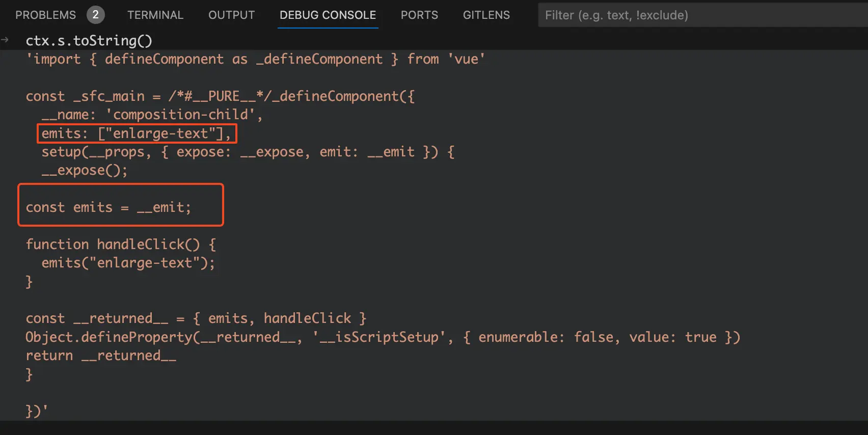This screenshot has width=868, height=435.
Task: Click the ctx.s.toString() evaluated expression
Action: pos(89,40)
